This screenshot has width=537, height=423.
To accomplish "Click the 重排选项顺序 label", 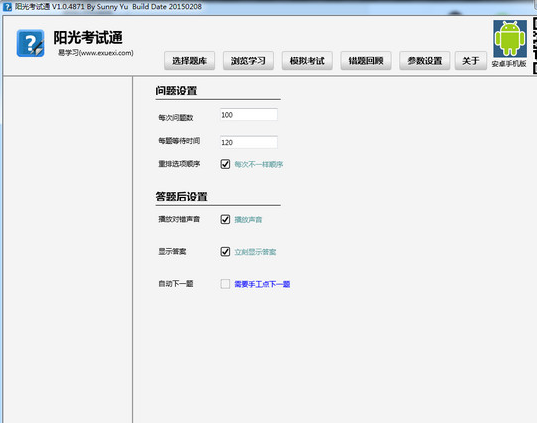I will [179, 164].
